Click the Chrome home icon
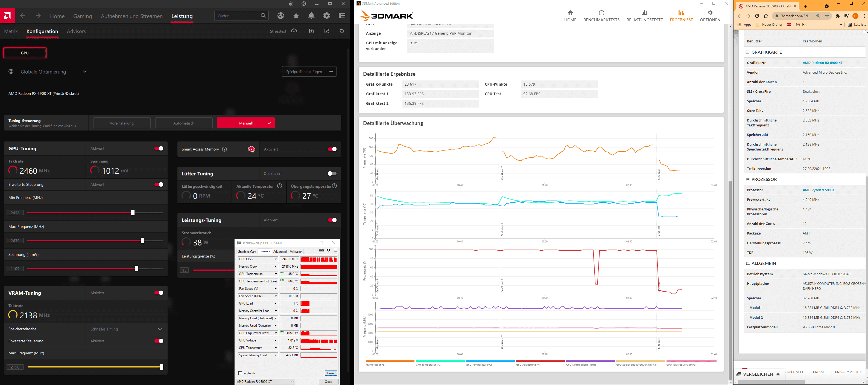868x385 pixels. tap(765, 16)
